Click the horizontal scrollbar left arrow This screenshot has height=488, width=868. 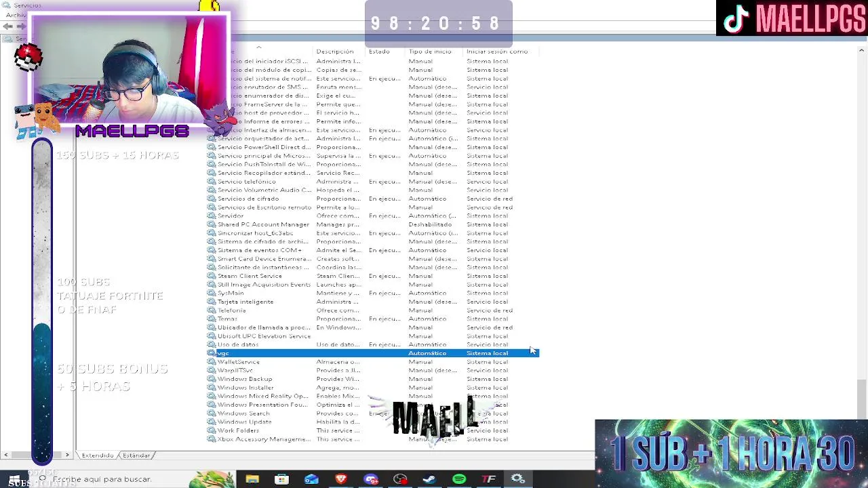click(x=6, y=455)
